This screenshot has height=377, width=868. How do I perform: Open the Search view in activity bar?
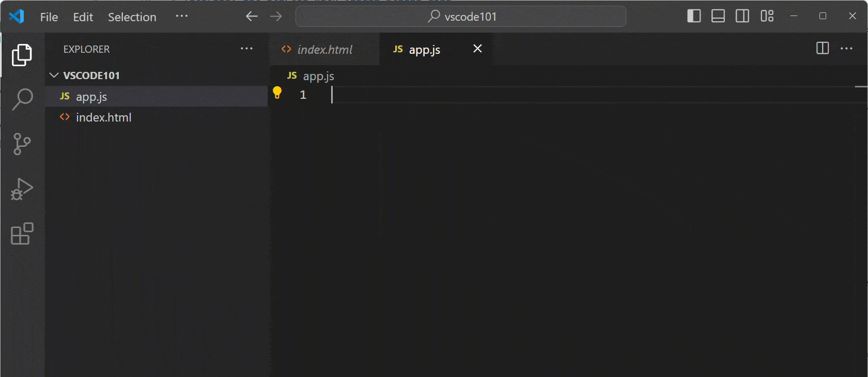coord(22,99)
